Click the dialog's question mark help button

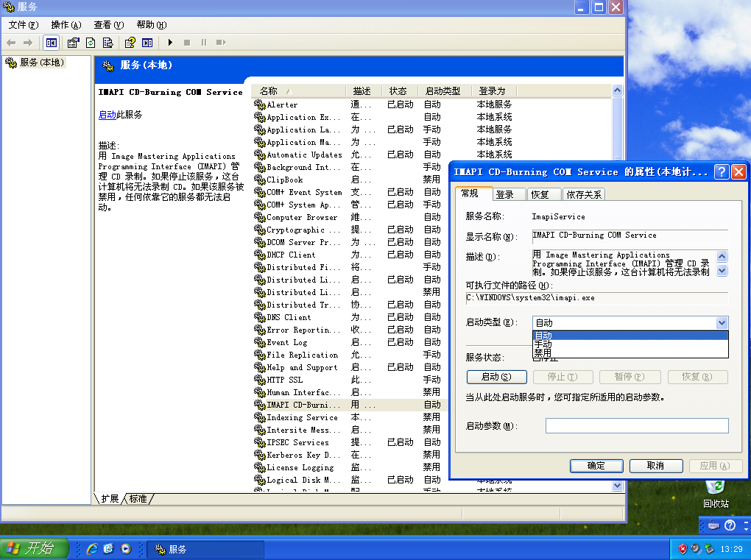(x=722, y=171)
